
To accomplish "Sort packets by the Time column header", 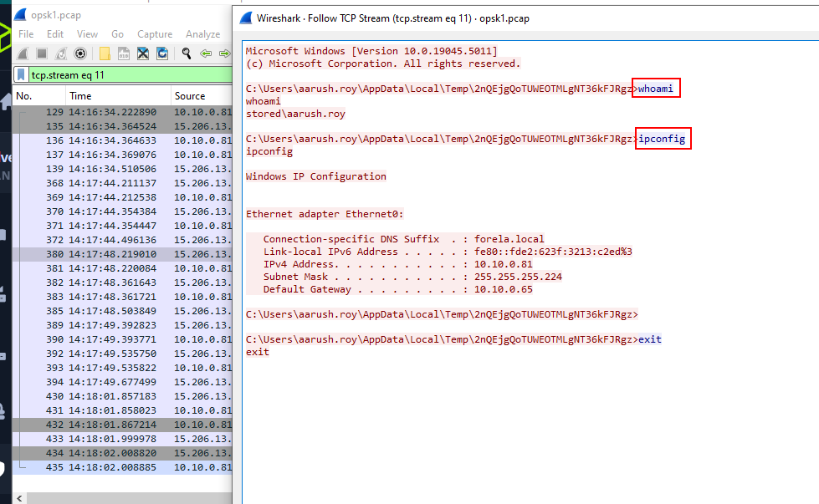I will coord(118,96).
